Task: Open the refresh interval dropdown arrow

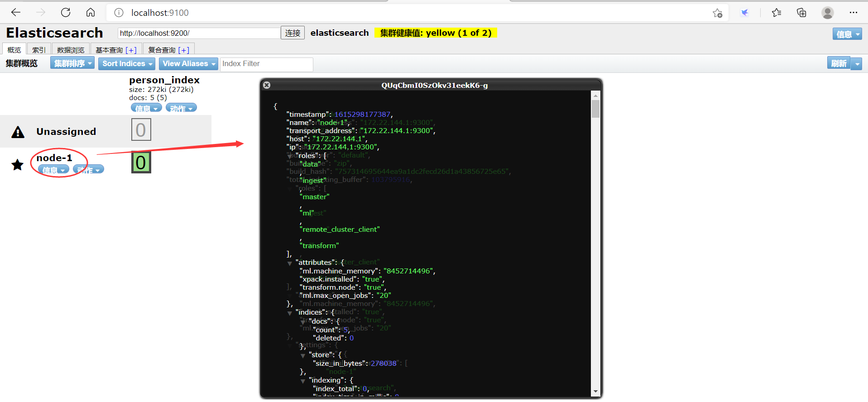Action: [857, 64]
